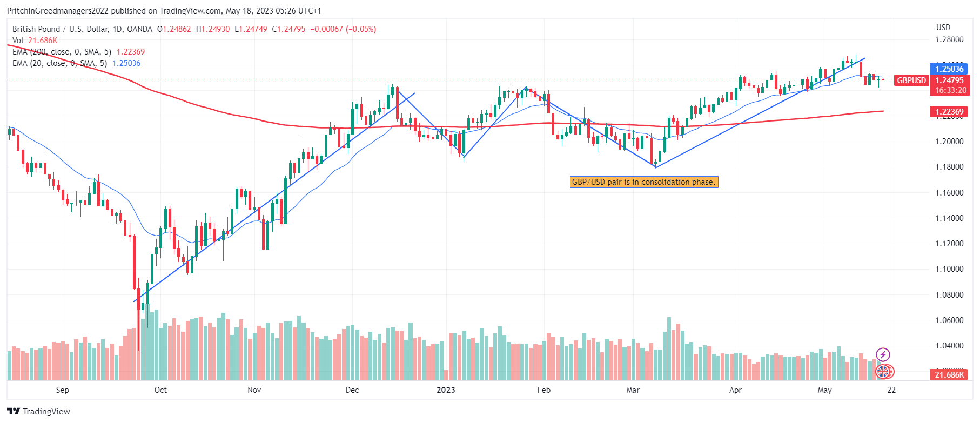Click the TradingView logo
980x423 pixels.
point(39,412)
